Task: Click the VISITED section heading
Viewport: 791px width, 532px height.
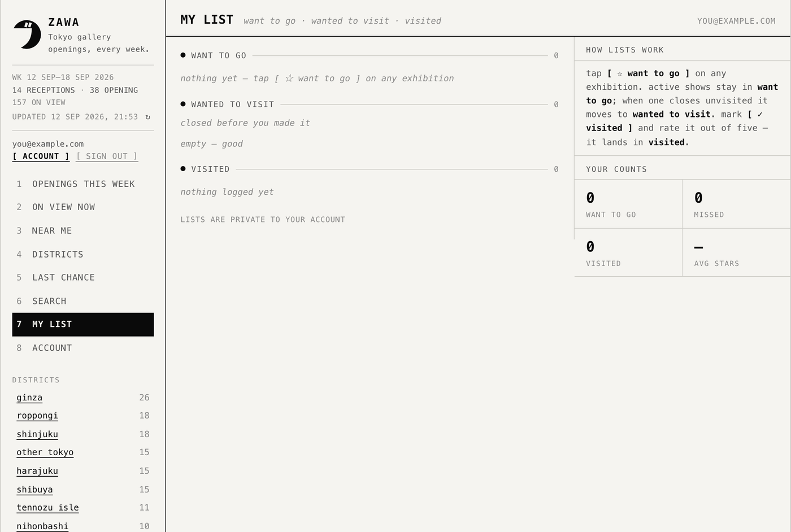Action: (210, 169)
